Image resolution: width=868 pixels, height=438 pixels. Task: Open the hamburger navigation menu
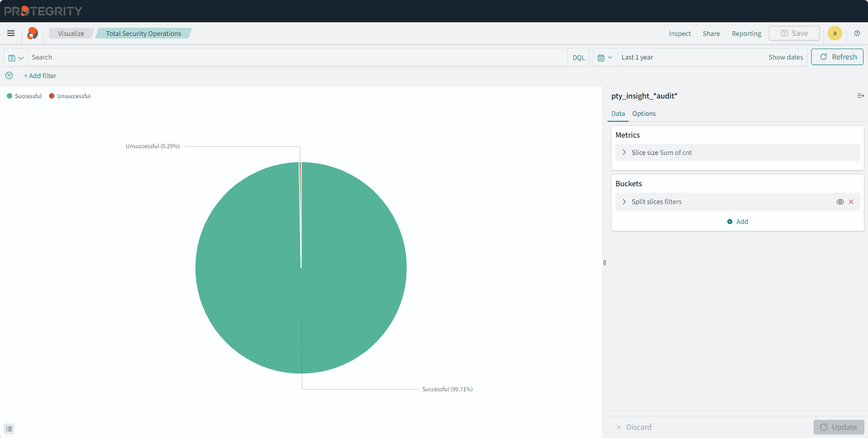click(x=11, y=33)
